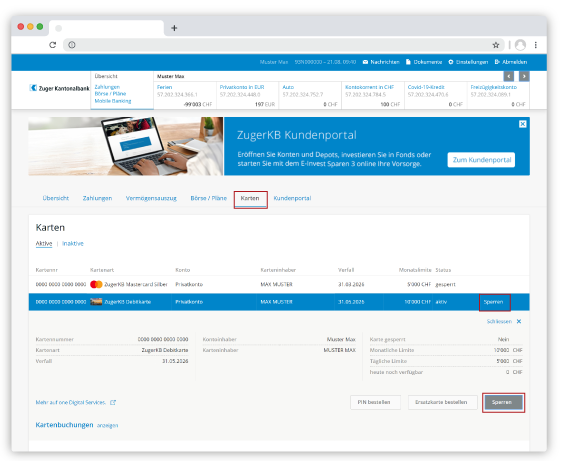
Task: Click Zahlungen in the left navigation
Action: click(107, 87)
